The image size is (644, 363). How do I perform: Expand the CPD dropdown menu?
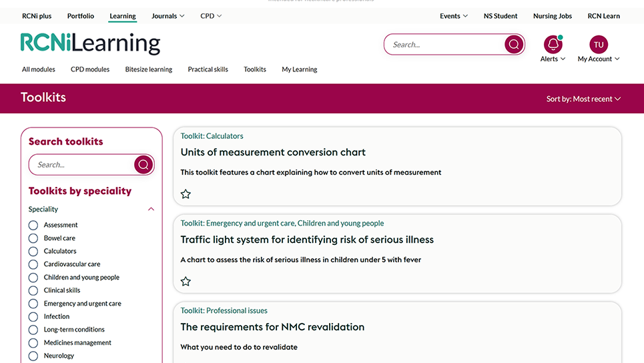[211, 16]
